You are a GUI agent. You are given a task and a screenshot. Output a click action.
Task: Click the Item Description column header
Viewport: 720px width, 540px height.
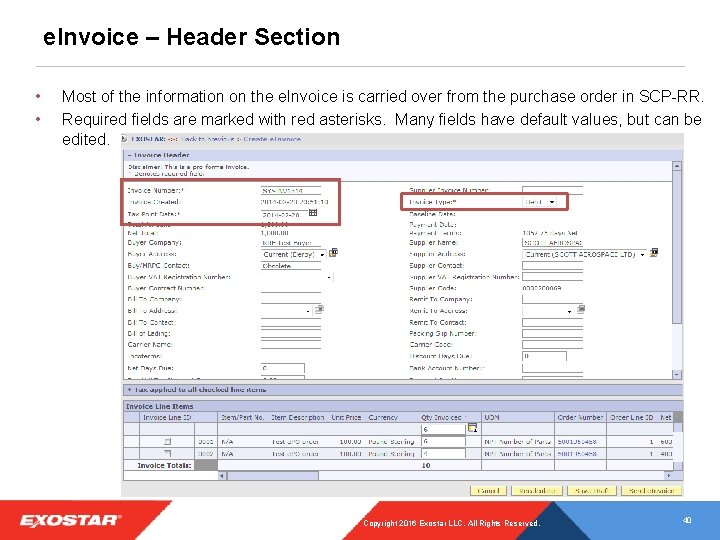point(298,417)
